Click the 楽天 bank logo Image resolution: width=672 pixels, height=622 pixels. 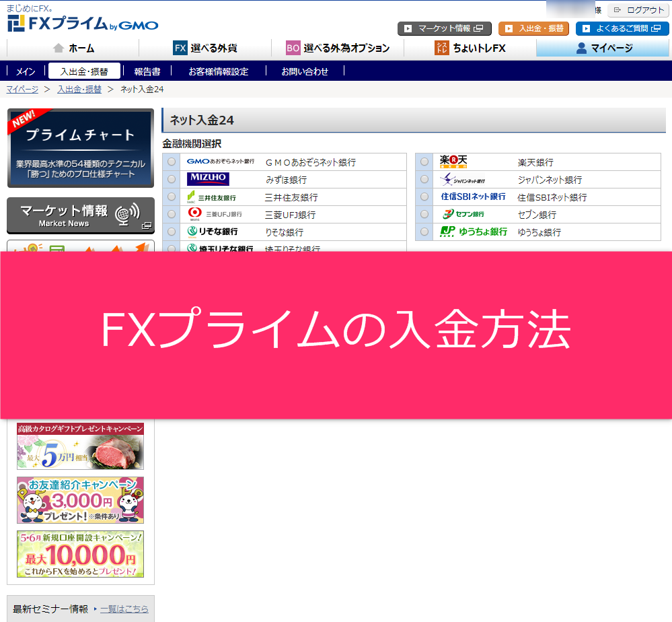pos(453,162)
